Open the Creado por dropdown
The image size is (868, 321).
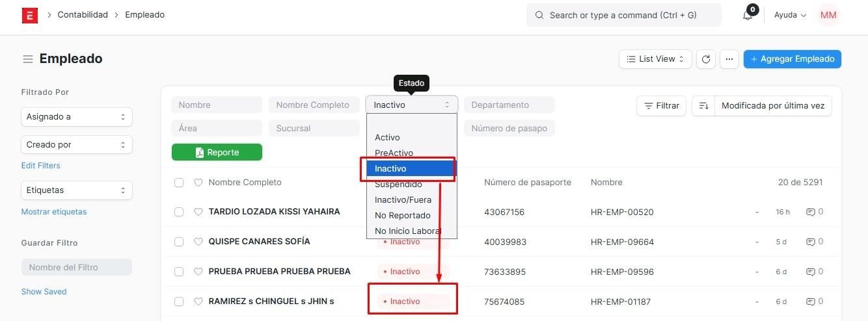pos(76,145)
